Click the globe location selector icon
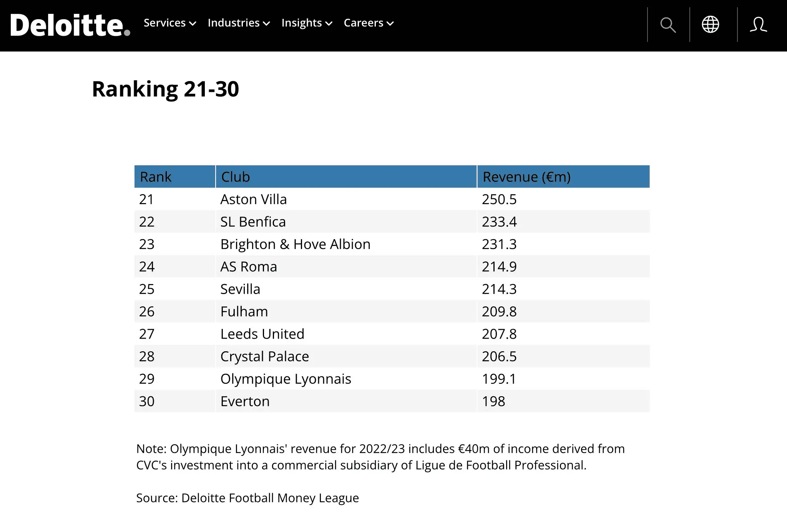This screenshot has width=787, height=532. click(x=710, y=25)
